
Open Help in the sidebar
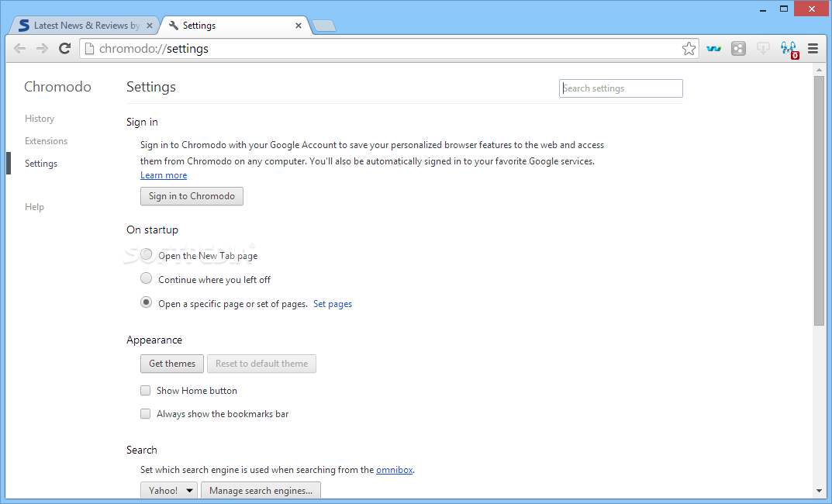tap(34, 207)
